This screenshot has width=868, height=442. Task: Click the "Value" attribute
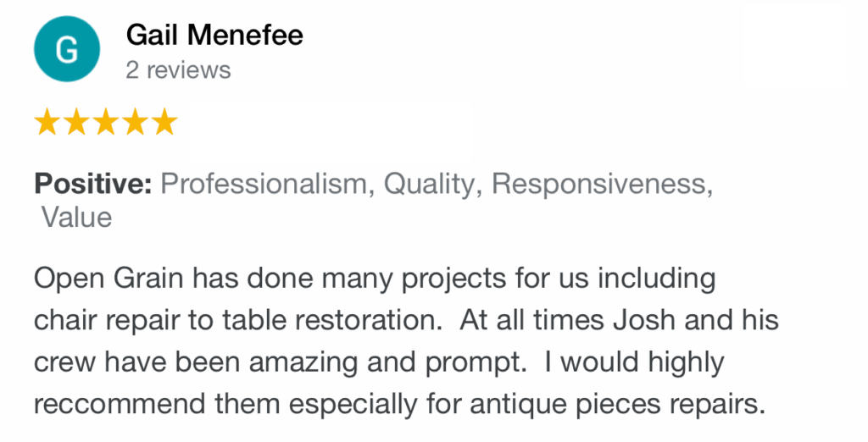[x=77, y=218]
